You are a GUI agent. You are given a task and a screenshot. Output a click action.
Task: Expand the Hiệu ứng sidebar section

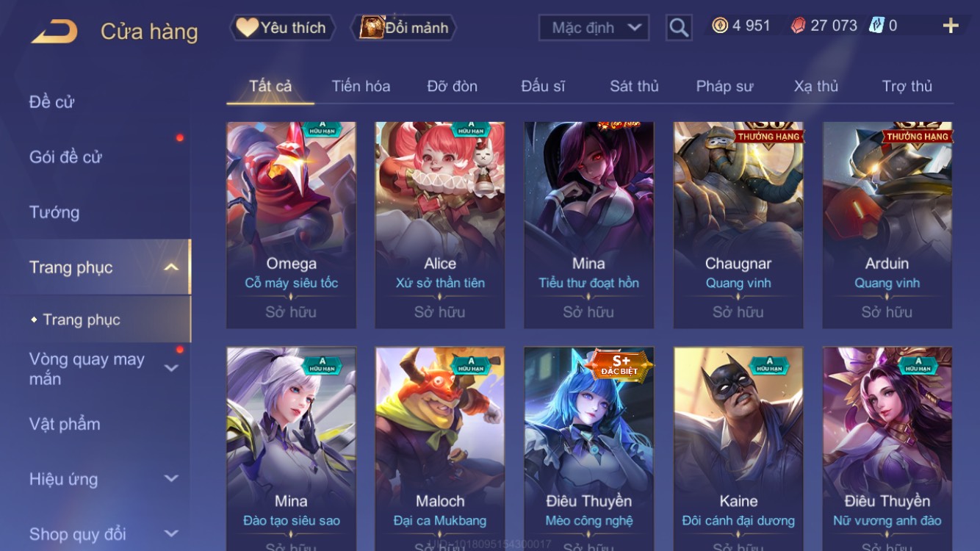click(x=171, y=479)
